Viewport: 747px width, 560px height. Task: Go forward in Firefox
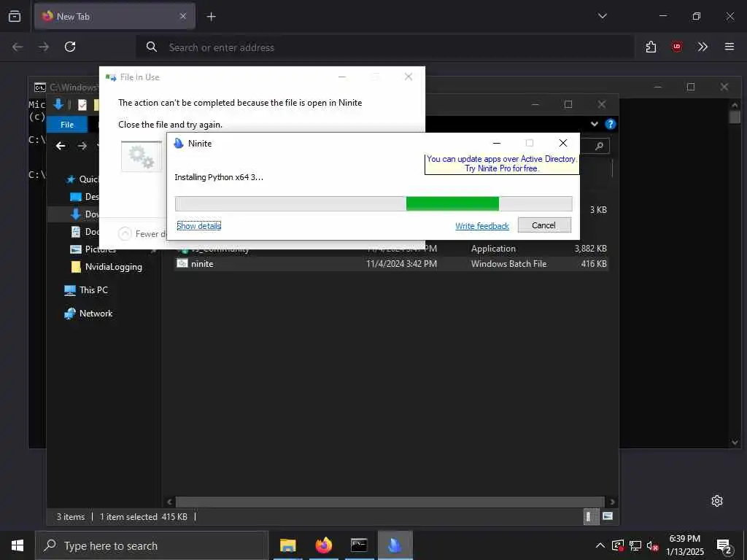tap(44, 47)
